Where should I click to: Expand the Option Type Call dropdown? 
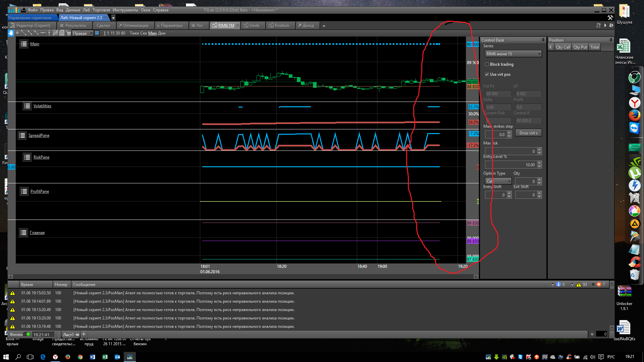coord(498,181)
